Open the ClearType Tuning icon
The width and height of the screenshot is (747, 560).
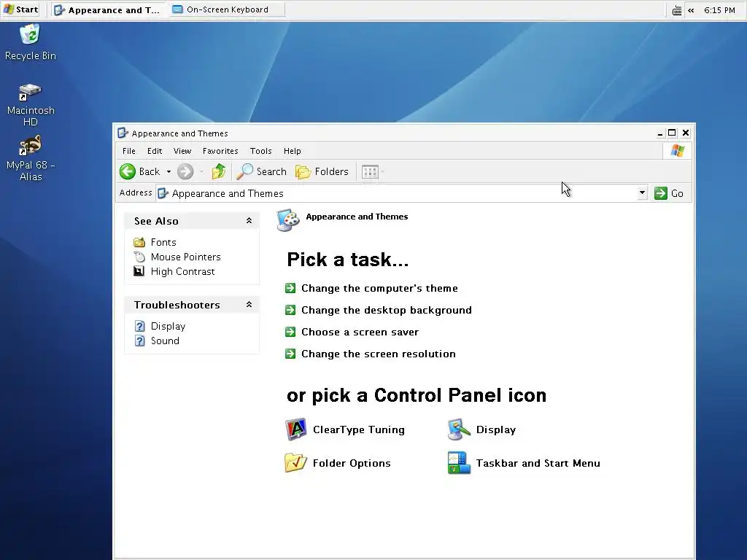click(x=296, y=429)
